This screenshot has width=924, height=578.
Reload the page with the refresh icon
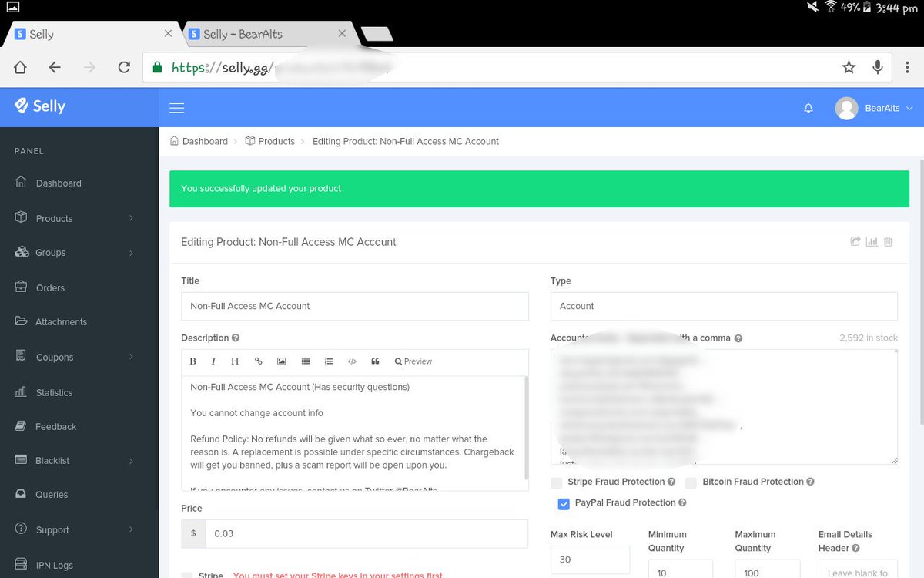[124, 67]
